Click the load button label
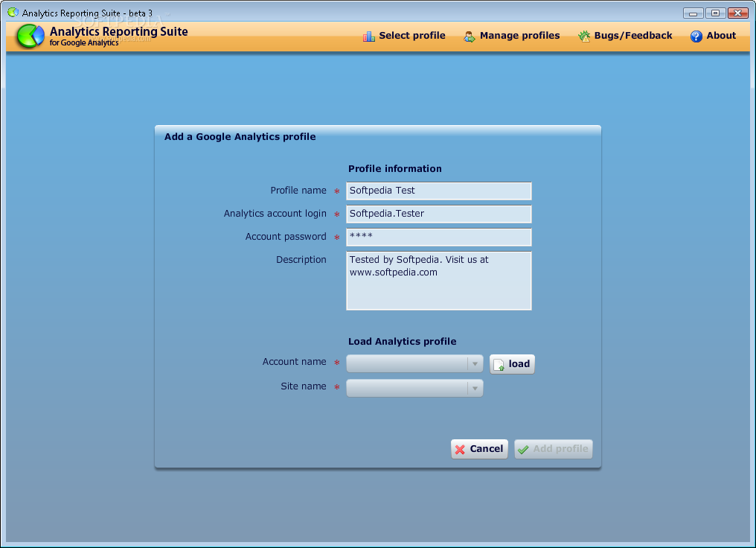The height and width of the screenshot is (548, 756). pyautogui.click(x=519, y=364)
